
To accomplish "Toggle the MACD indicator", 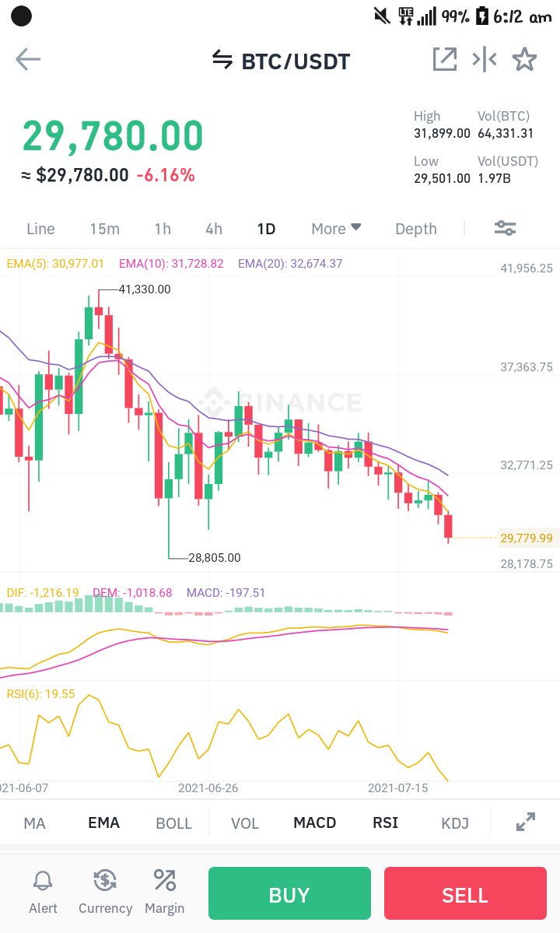I will [315, 823].
